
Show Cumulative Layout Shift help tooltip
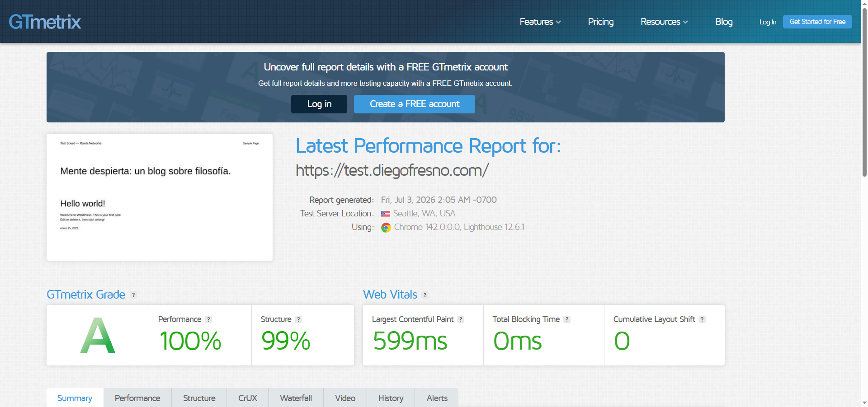coord(702,319)
